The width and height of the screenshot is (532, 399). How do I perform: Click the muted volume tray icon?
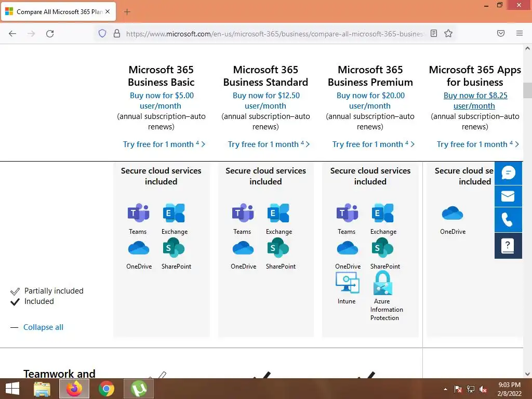tap(483, 389)
